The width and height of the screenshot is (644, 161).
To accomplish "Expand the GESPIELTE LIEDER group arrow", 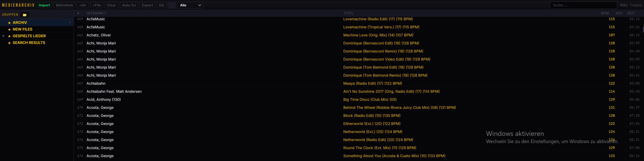I will click(x=4, y=36).
